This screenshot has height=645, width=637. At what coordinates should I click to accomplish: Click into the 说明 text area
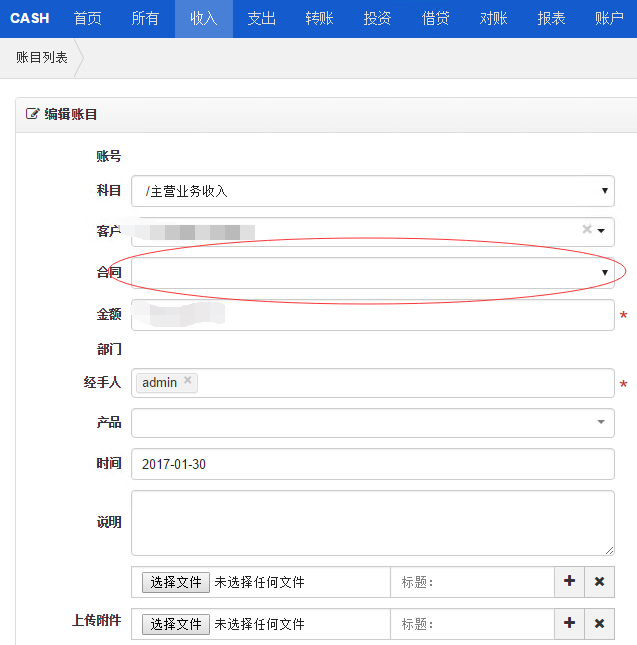[x=372, y=522]
